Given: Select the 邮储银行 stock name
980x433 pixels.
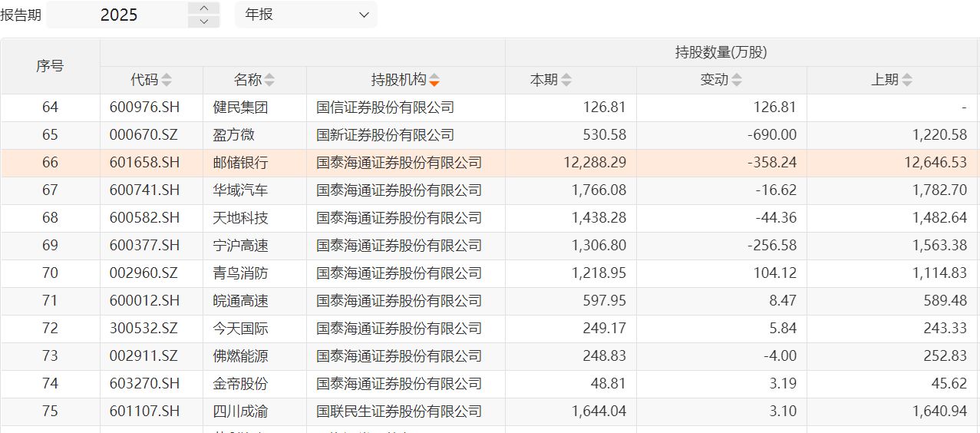Looking at the screenshot, I should click(241, 163).
